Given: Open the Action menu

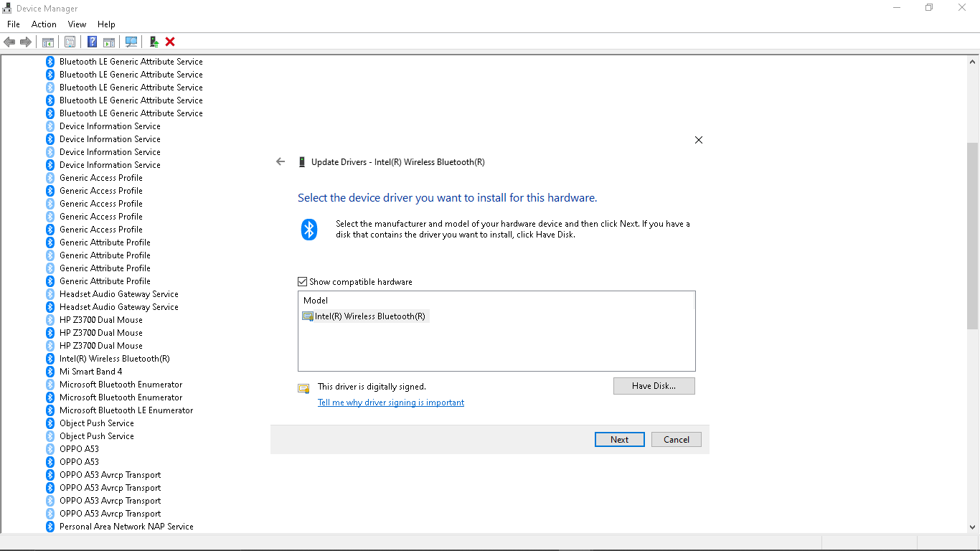Looking at the screenshot, I should [x=44, y=24].
